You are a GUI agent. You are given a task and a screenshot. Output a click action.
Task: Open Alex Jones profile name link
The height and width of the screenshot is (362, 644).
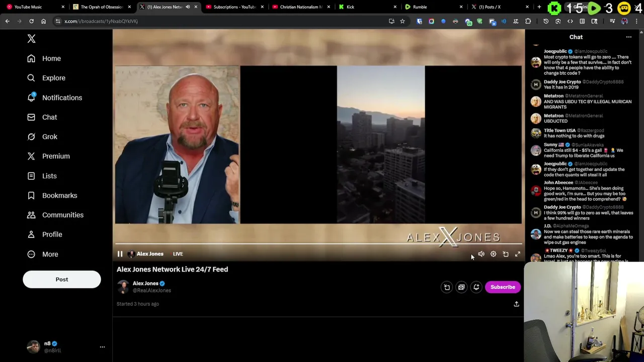[x=145, y=284]
